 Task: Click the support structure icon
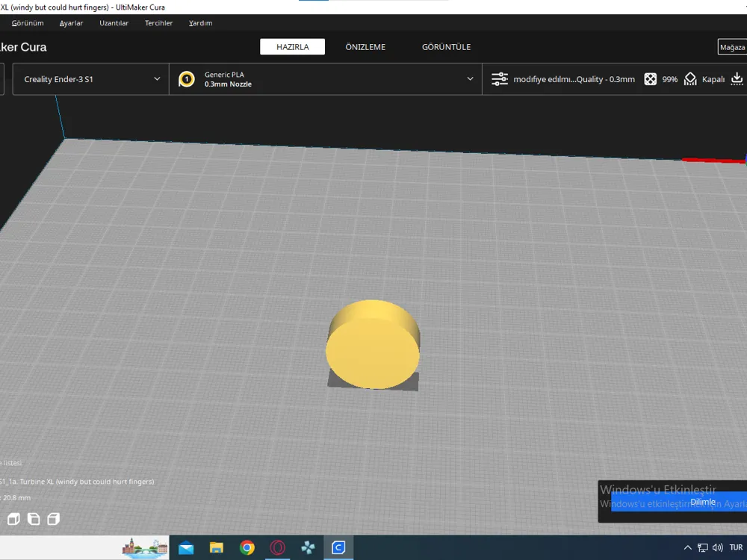(x=690, y=79)
